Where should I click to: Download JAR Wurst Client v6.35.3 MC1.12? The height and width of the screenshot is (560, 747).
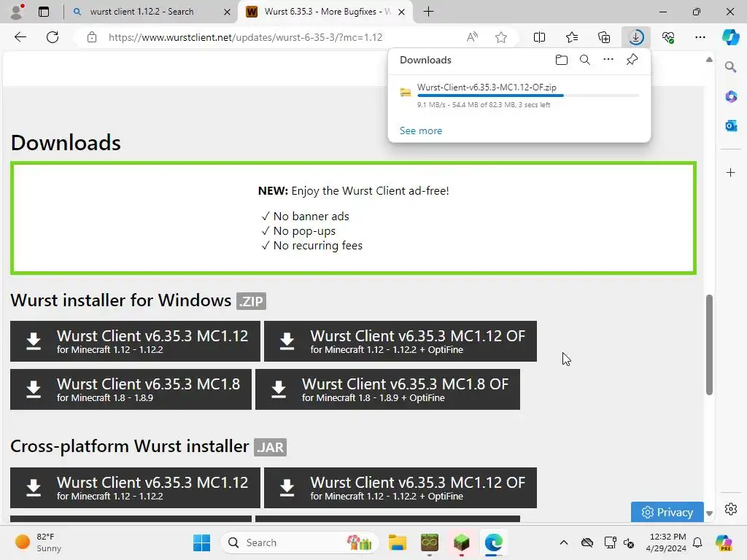[x=135, y=488]
